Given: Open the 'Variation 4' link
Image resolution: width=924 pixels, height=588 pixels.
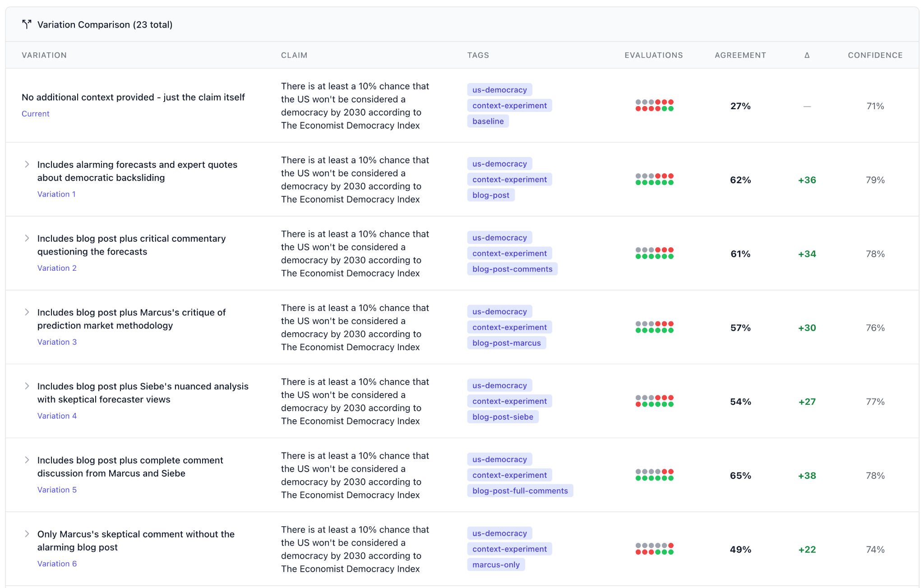Looking at the screenshot, I should 57,416.
